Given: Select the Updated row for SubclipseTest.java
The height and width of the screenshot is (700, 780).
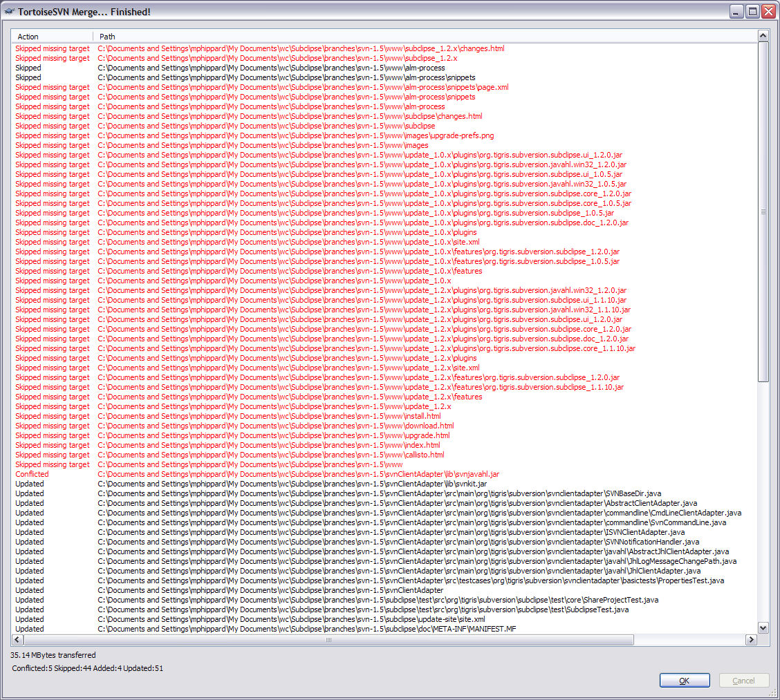Looking at the screenshot, I should pos(384,609).
